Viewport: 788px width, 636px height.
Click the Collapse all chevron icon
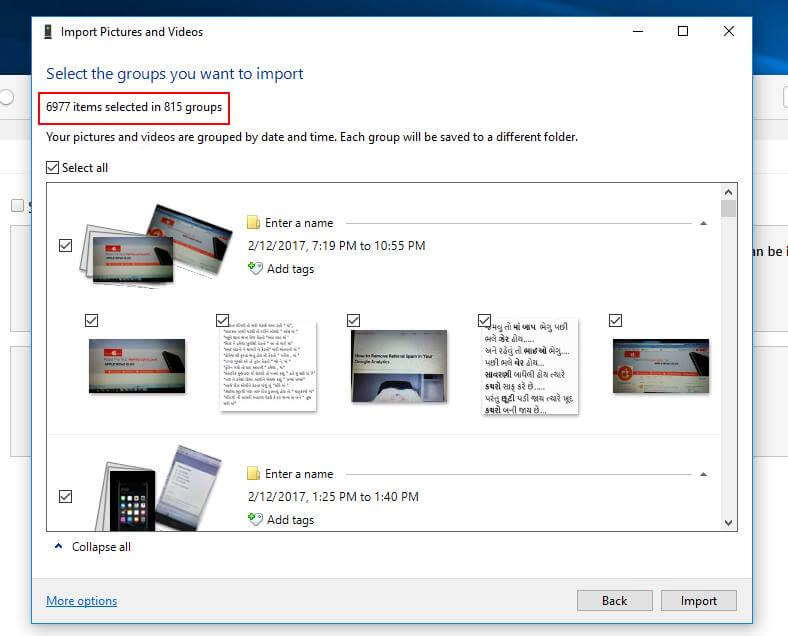pos(59,546)
